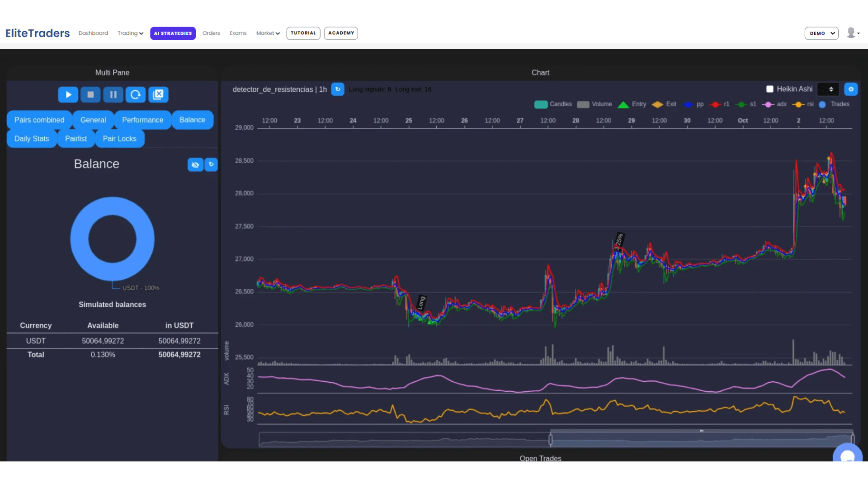Click the 'in USDT' column header
Viewport: 868px width, 488px height.
coord(179,325)
